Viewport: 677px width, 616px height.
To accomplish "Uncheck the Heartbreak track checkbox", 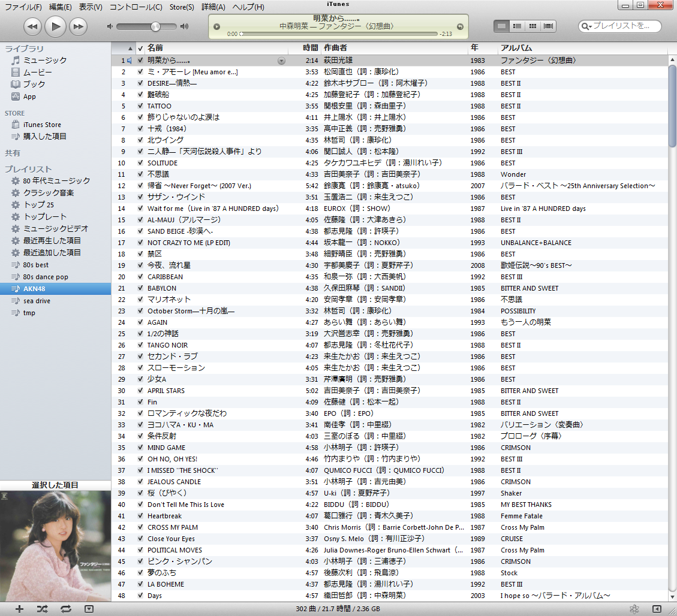I will (140, 516).
